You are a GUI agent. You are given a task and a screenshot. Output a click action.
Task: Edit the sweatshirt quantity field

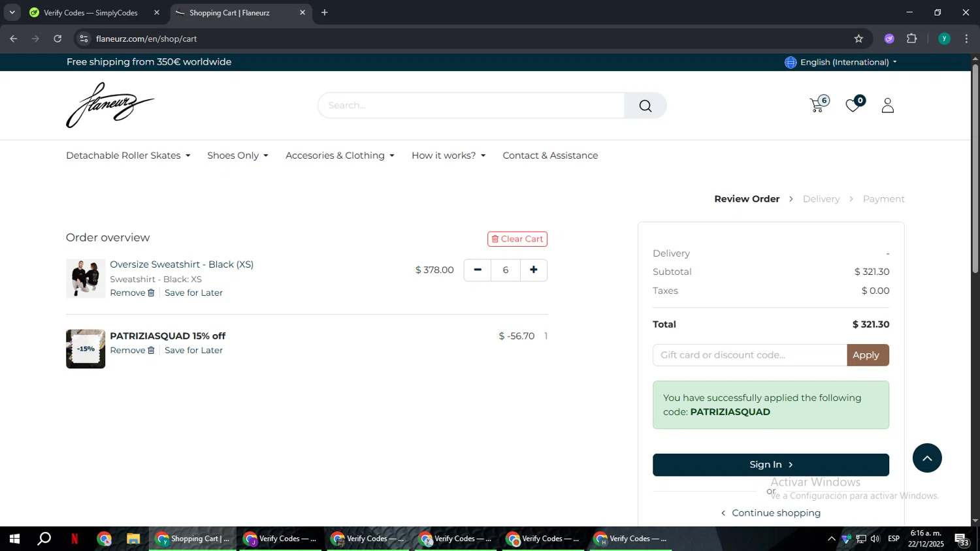pyautogui.click(x=506, y=270)
